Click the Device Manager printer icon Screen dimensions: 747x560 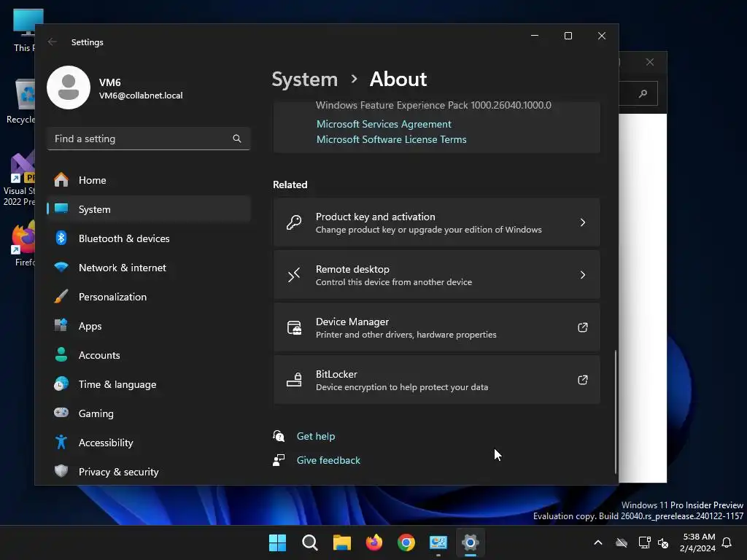[x=294, y=327]
